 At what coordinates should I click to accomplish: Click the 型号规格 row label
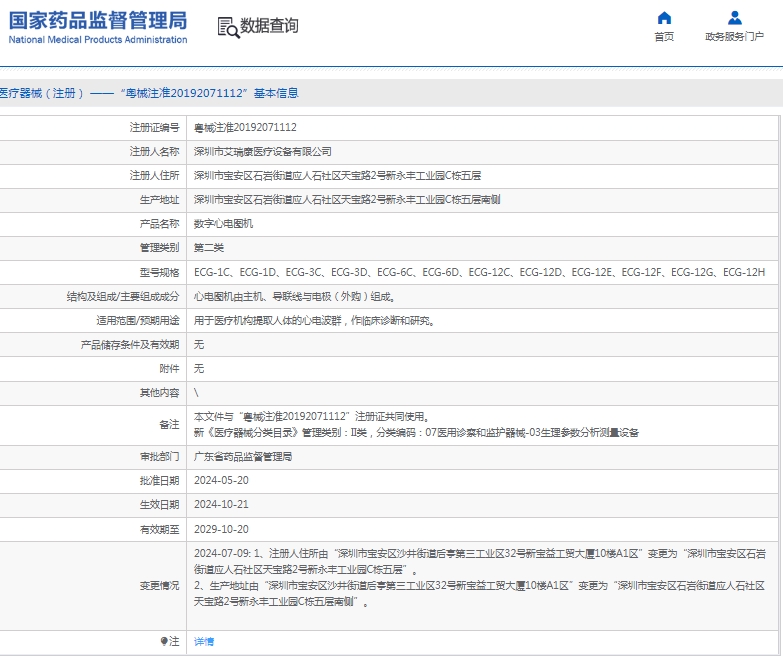pyautogui.click(x=159, y=272)
